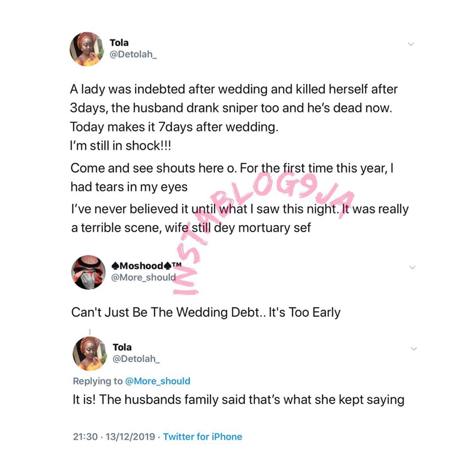Click the Tola display name on the first tweet

[119, 43]
